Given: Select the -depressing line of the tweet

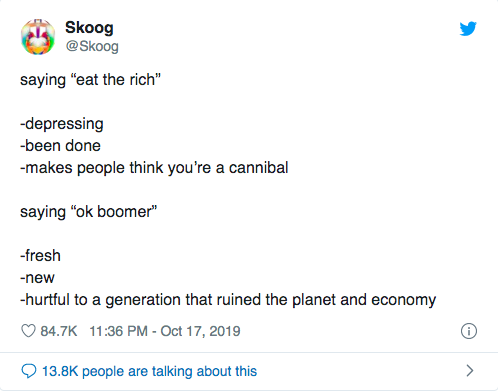Looking at the screenshot, I should pos(62,124).
